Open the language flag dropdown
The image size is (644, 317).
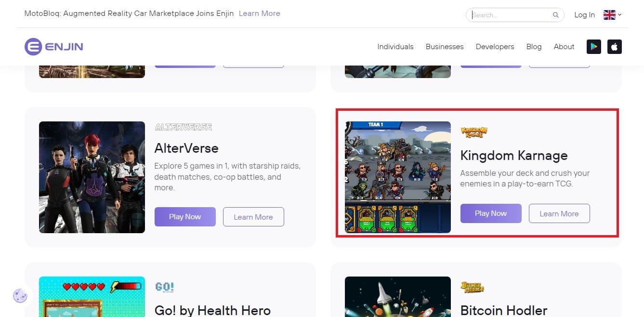pyautogui.click(x=612, y=15)
